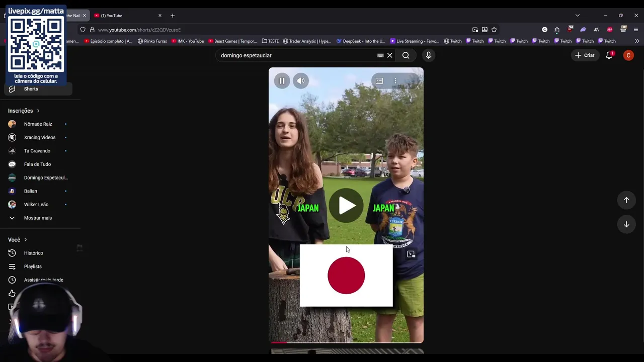This screenshot has height=362, width=644.
Task: Open Fala de Tudo channel
Action: 38,164
